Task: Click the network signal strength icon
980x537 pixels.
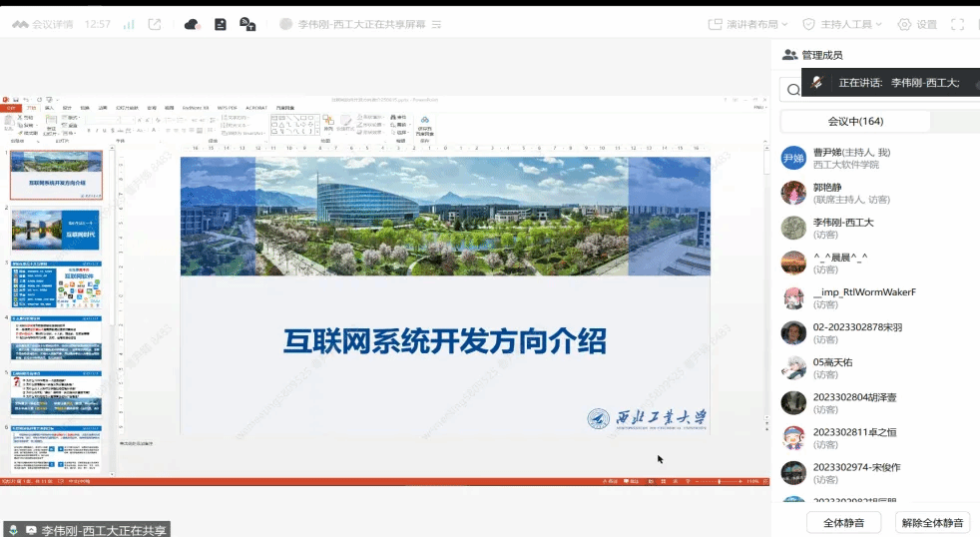Action: pyautogui.click(x=128, y=24)
